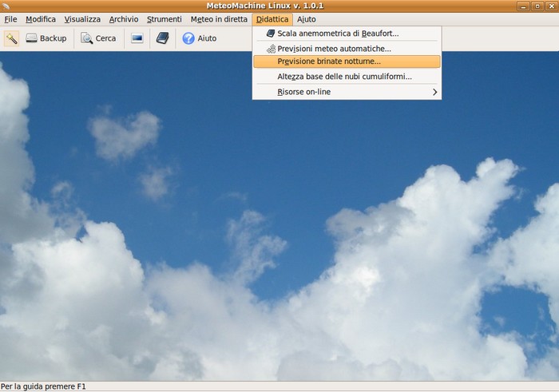
Task: Click the blue question mark Aiuto icon
Action: point(188,38)
